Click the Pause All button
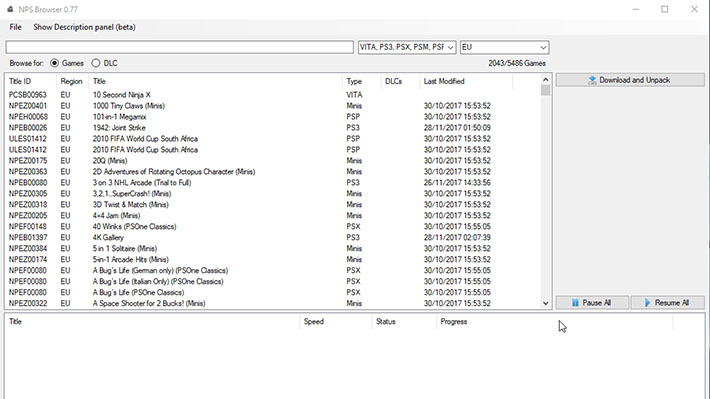Viewport: 710px width, 399px height. pos(592,303)
